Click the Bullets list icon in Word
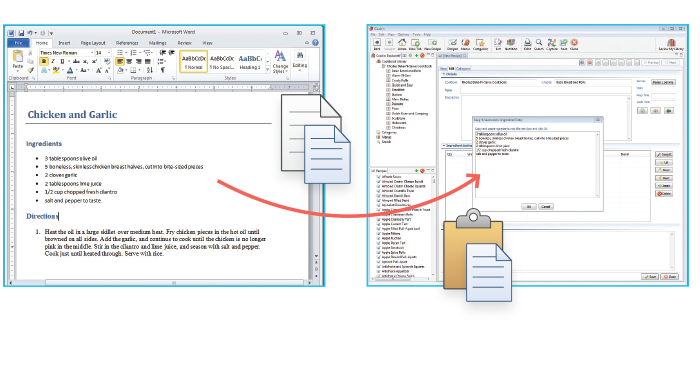This screenshot has height=383, width=700. [x=120, y=53]
